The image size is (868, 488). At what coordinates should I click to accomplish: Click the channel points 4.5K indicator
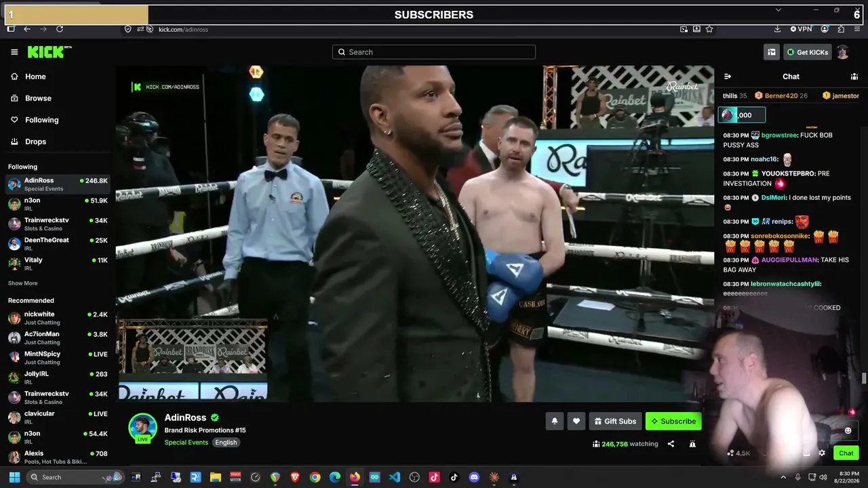[738, 453]
